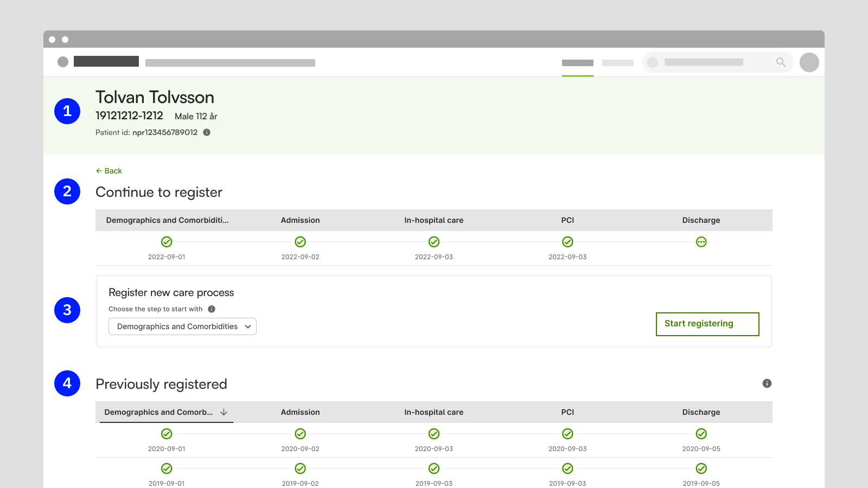Viewport: 868px width, 488px height.
Task: Open completed Demographics step dated 2022-09-01
Action: point(167,242)
